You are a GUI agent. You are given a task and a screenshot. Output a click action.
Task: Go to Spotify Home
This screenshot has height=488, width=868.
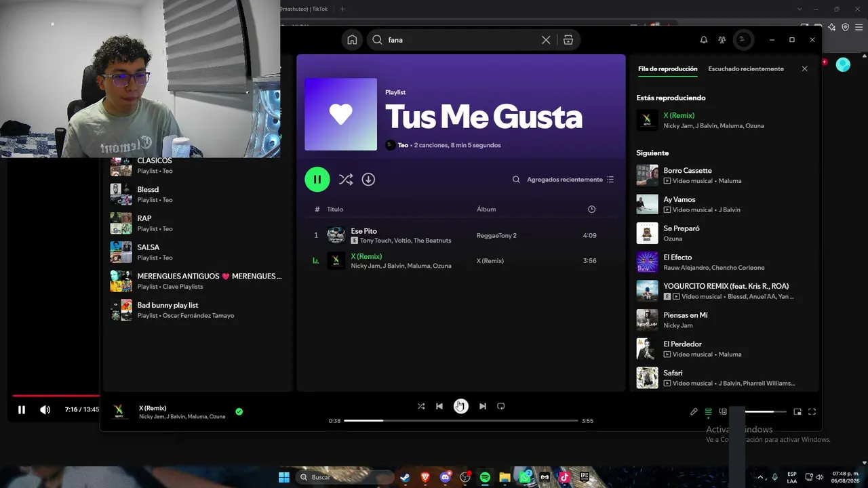tap(352, 40)
